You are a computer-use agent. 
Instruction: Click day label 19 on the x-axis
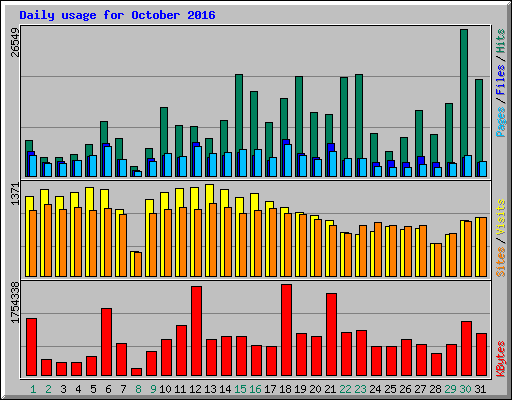[300, 389]
